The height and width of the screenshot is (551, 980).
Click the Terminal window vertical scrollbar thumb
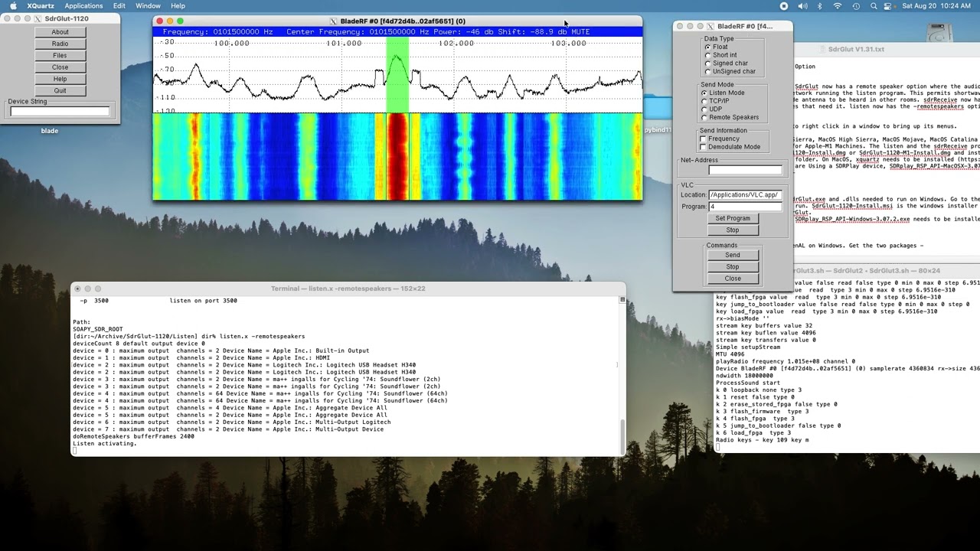point(622,435)
